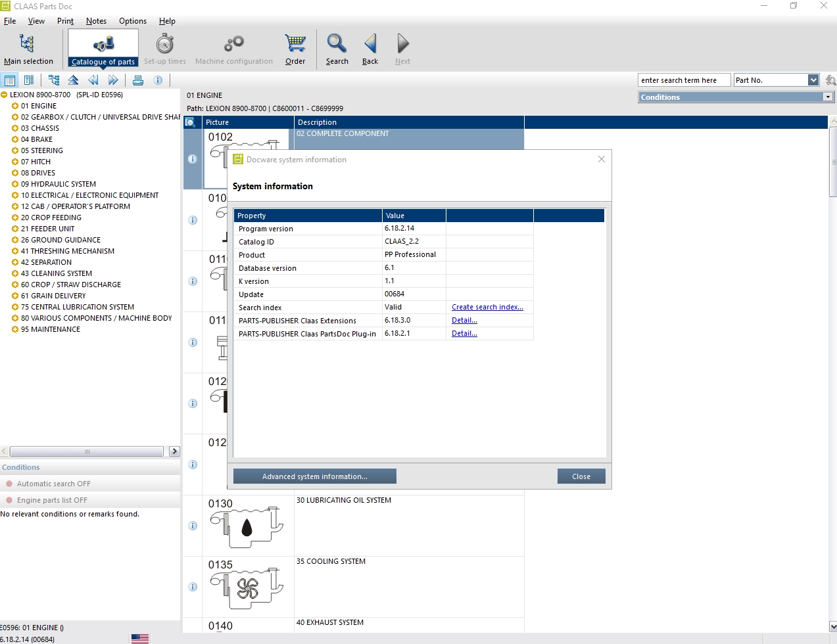Expand 03 CHASSIS tree node
Viewport: 837px width, 644px height.
(15, 128)
